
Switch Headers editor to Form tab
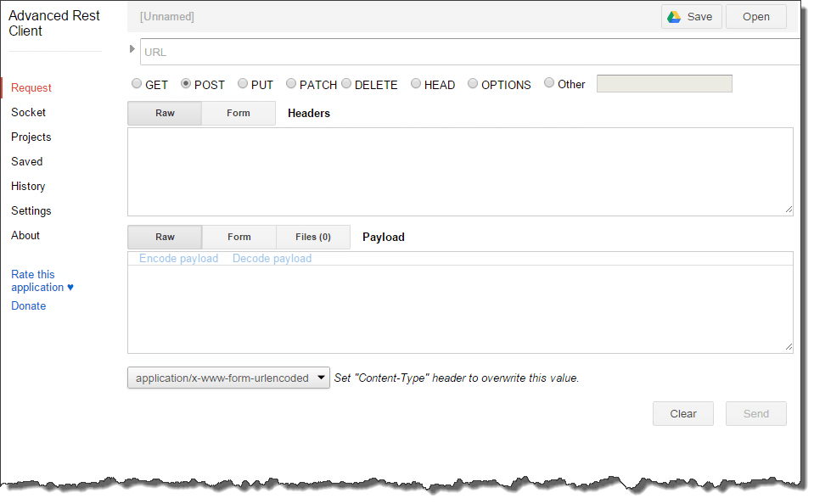point(239,113)
